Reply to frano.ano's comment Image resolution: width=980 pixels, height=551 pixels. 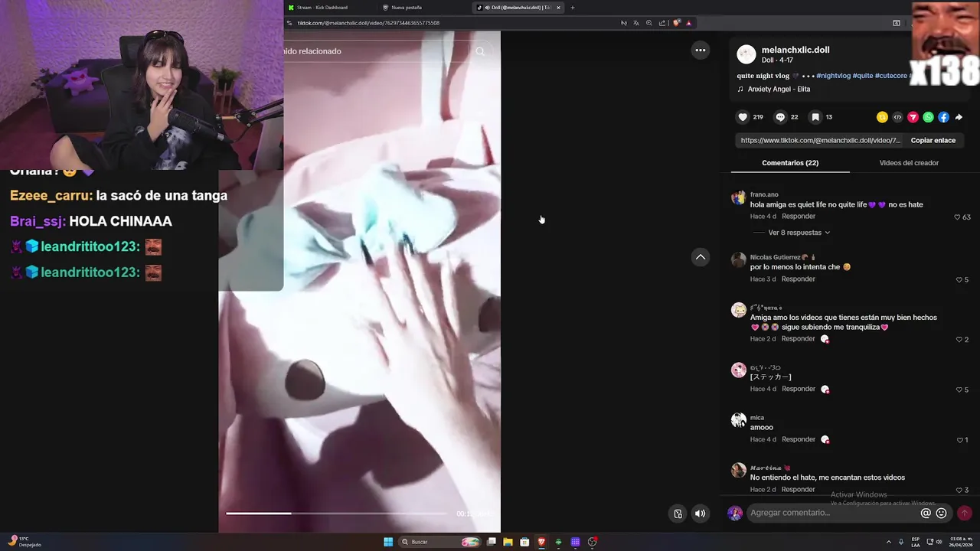(x=799, y=217)
